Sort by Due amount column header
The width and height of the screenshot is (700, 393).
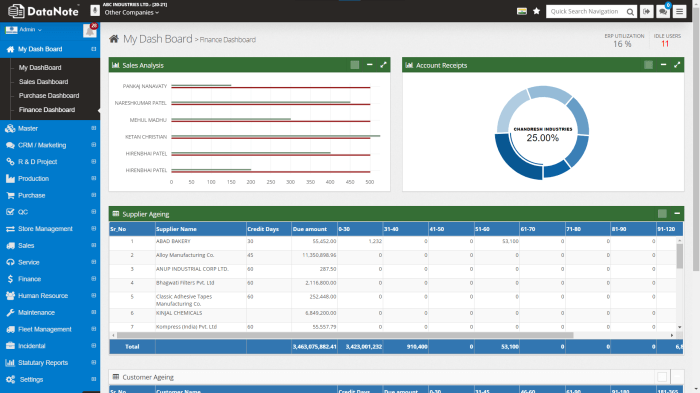pos(314,229)
